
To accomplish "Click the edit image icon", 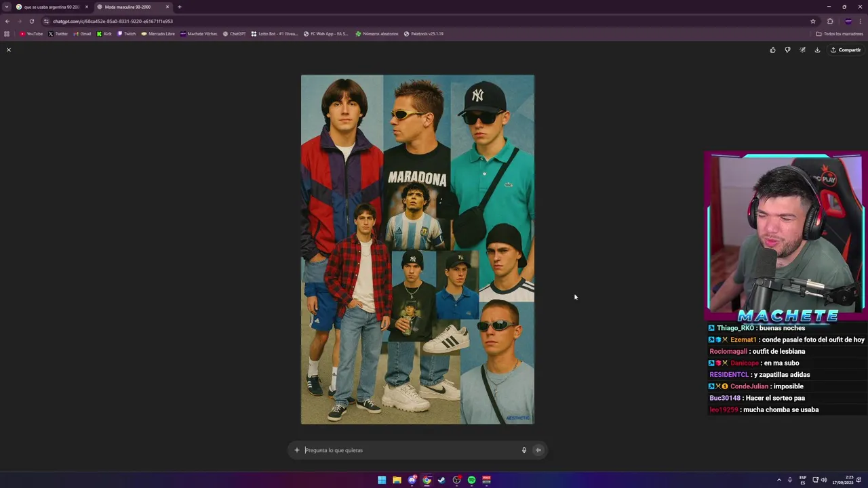I will pyautogui.click(x=802, y=49).
